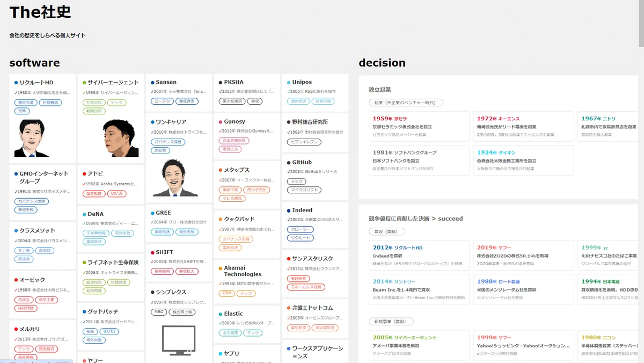Open the Unipos company title

(302, 82)
